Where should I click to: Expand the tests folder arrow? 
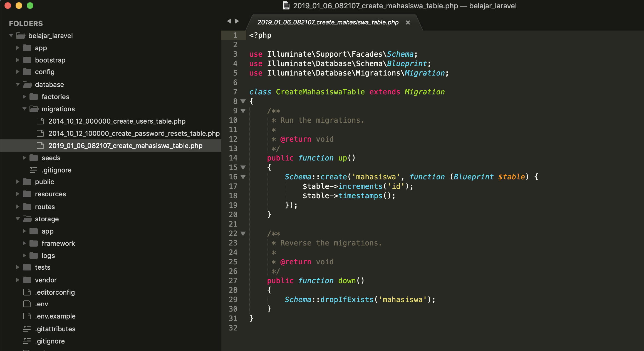pyautogui.click(x=18, y=267)
